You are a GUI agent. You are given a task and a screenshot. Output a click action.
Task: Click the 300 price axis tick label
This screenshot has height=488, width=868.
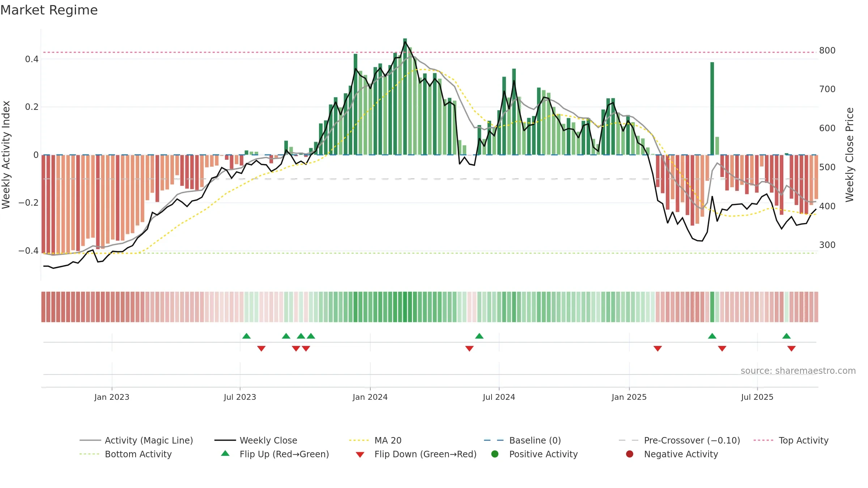(x=827, y=245)
